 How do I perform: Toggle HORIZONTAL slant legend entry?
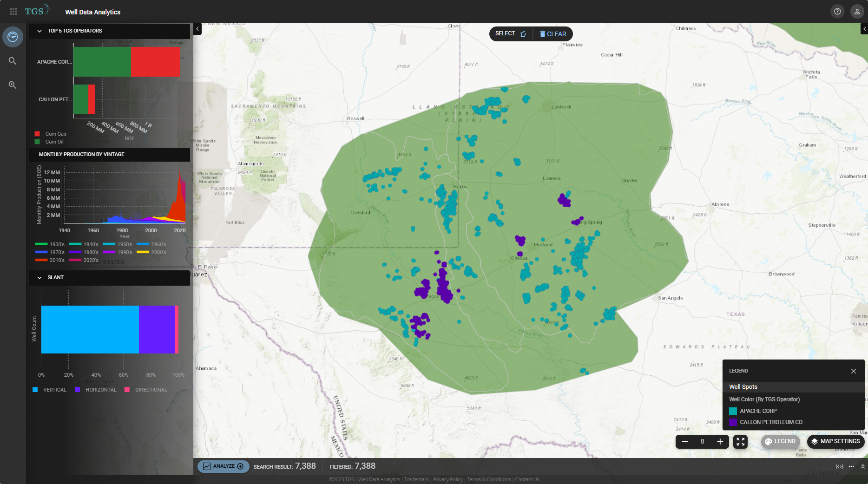pyautogui.click(x=96, y=390)
